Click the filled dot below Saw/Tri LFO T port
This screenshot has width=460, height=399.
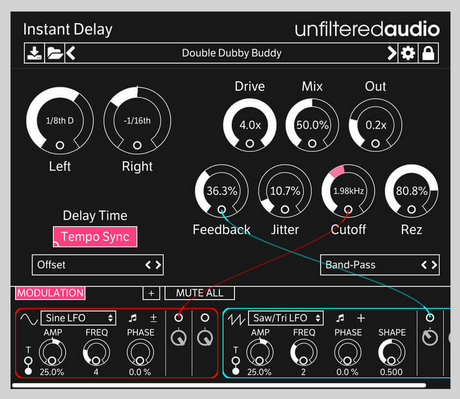pyautogui.click(x=236, y=371)
